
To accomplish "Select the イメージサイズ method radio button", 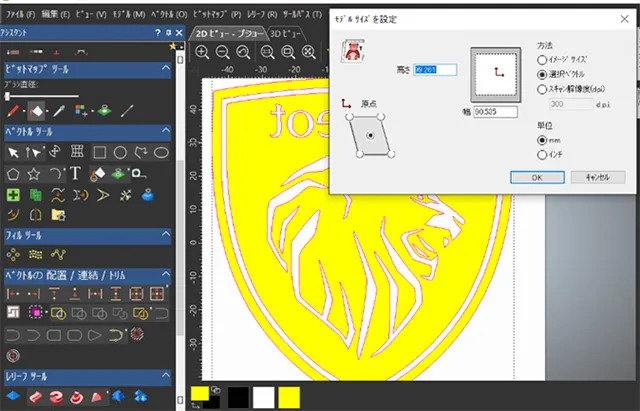I will (543, 59).
